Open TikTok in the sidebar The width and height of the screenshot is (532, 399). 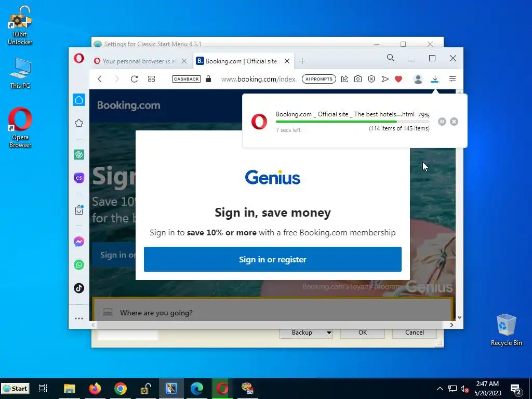[x=79, y=288]
